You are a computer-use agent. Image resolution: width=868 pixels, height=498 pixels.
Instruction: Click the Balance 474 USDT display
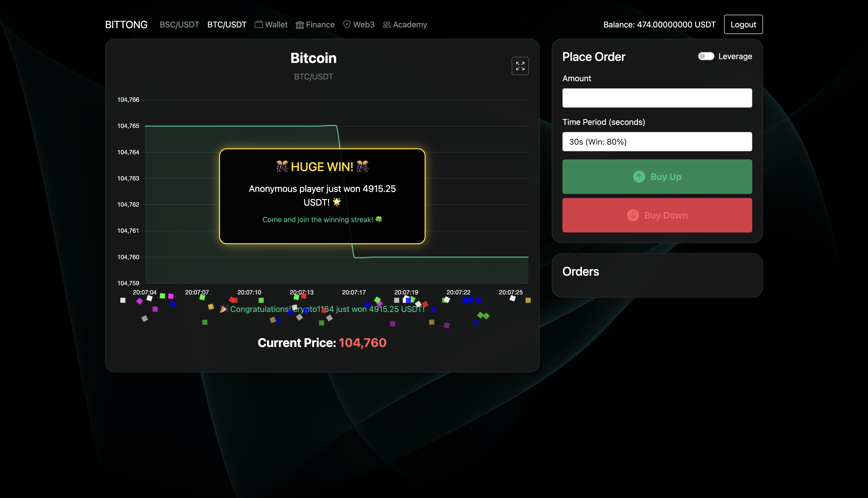[x=659, y=25]
